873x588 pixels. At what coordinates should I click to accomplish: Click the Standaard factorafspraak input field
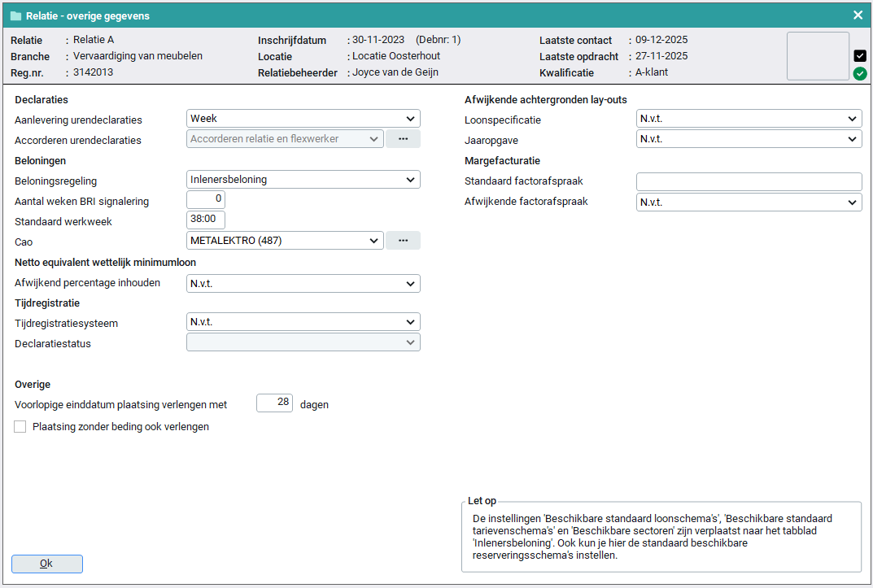[749, 181]
